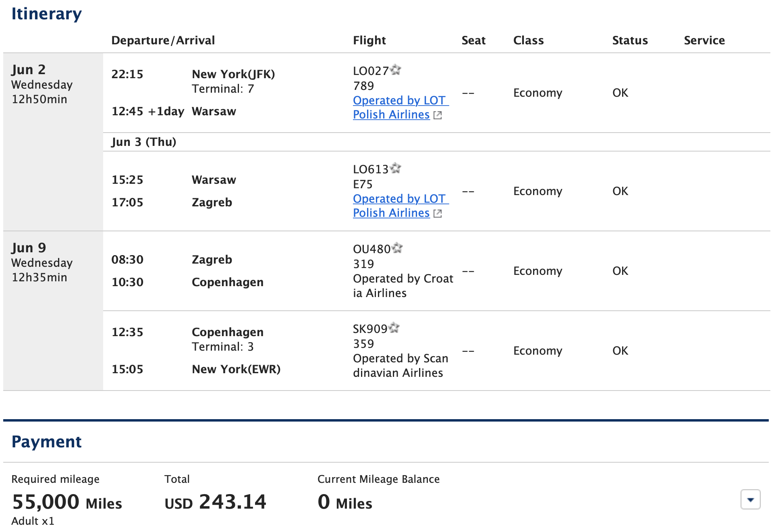
Task: Click the 55,000 Miles required mileage value
Action: (66, 502)
